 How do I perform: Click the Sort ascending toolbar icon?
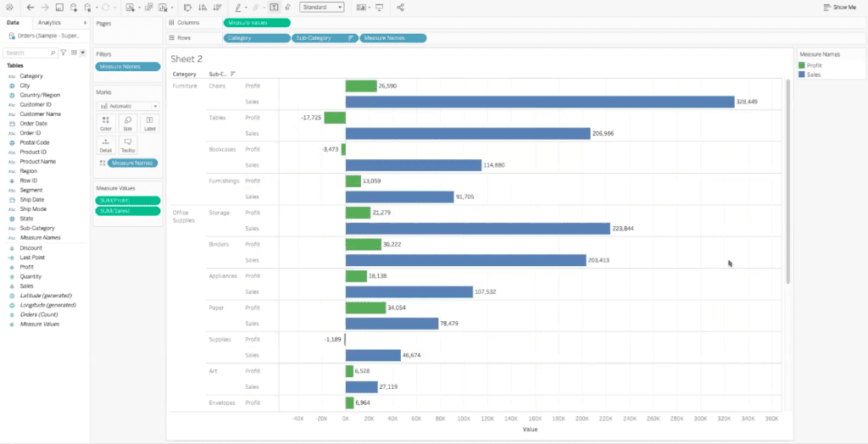click(x=203, y=8)
